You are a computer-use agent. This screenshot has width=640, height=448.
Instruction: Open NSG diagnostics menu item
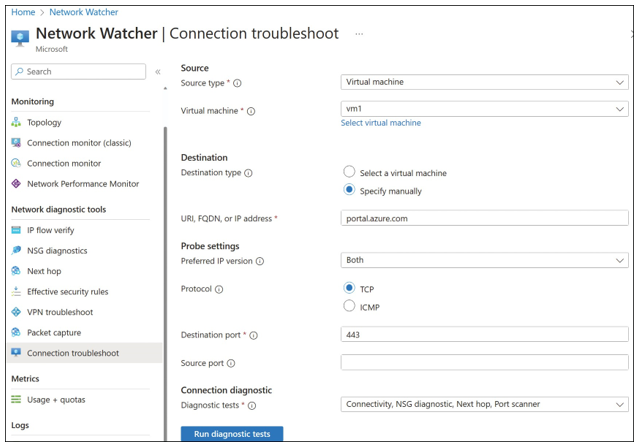57,251
